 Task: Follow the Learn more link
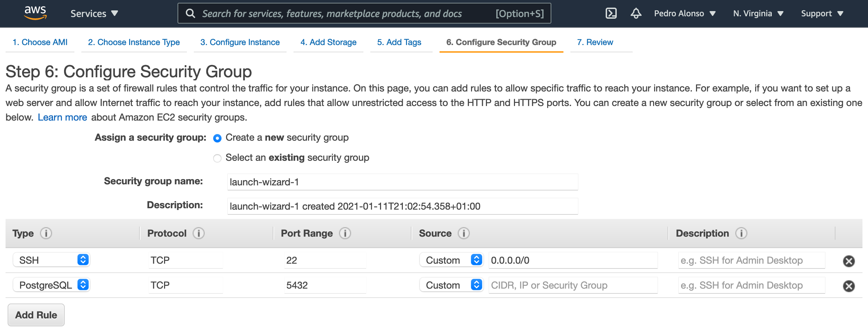(62, 117)
